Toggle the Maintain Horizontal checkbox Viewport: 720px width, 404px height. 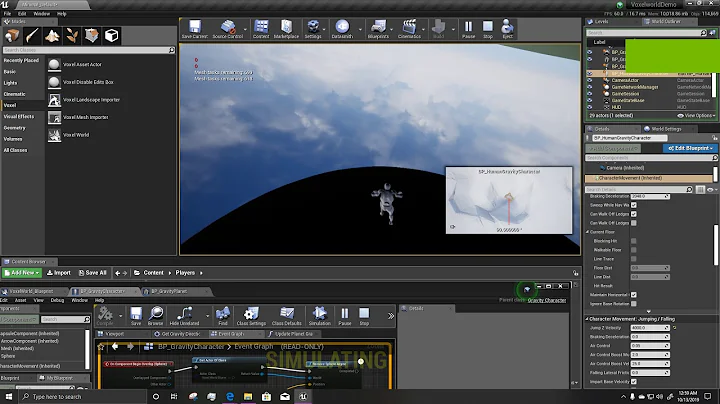point(634,295)
